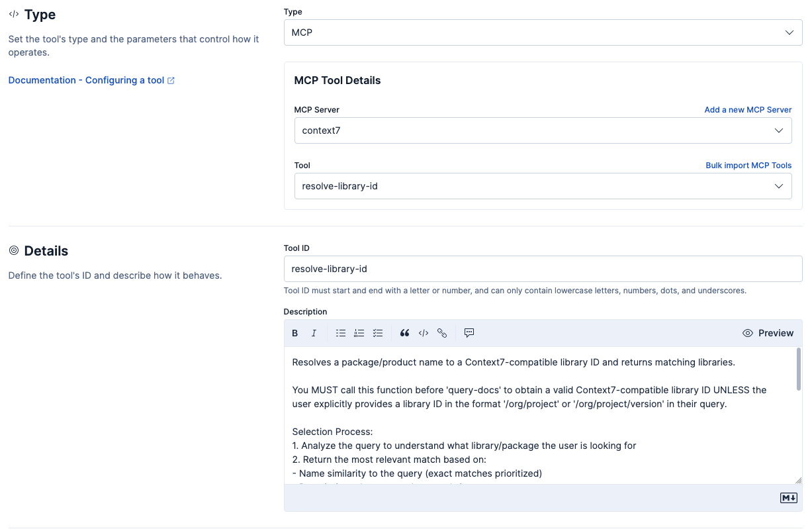Click Add a new MCP Server
This screenshot has height=529, width=812.
[748, 109]
